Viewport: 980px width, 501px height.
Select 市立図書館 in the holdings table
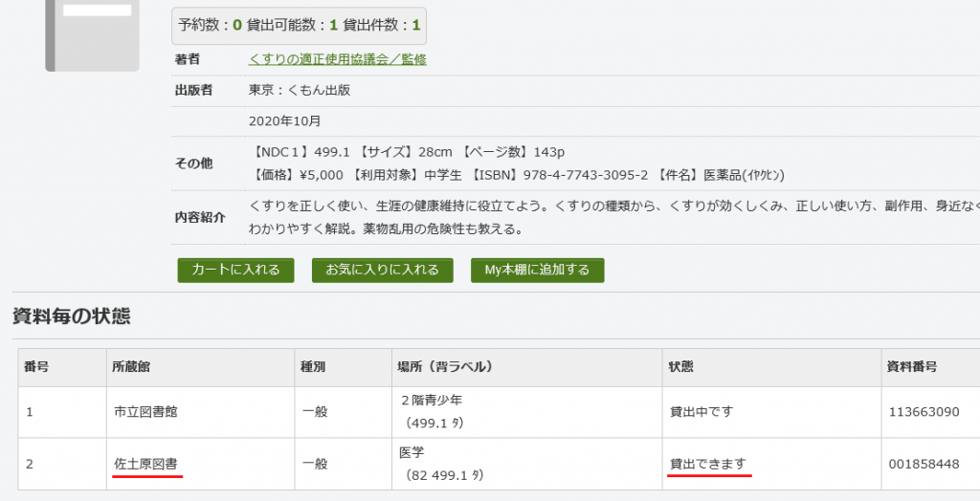pyautogui.click(x=145, y=412)
